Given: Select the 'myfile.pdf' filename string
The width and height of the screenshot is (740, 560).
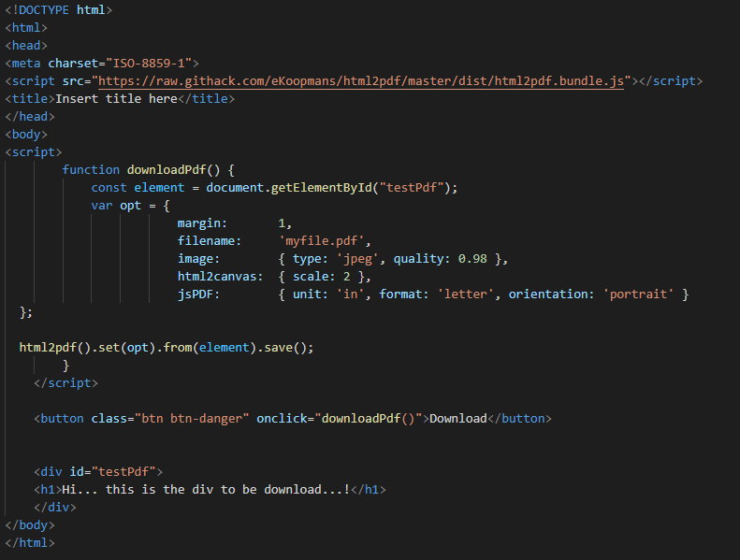Looking at the screenshot, I should click(x=322, y=241).
